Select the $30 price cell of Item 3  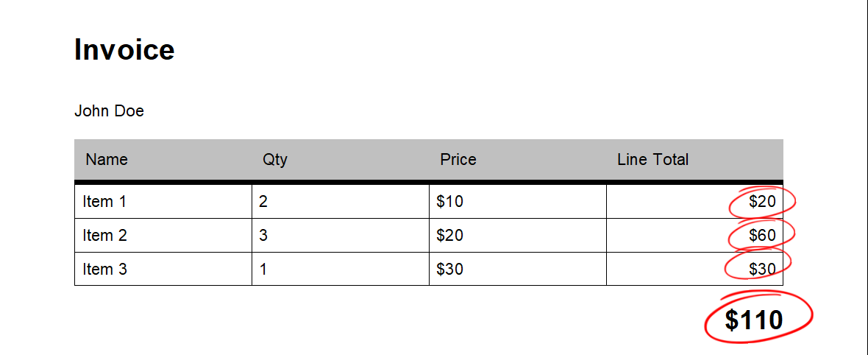(x=518, y=269)
